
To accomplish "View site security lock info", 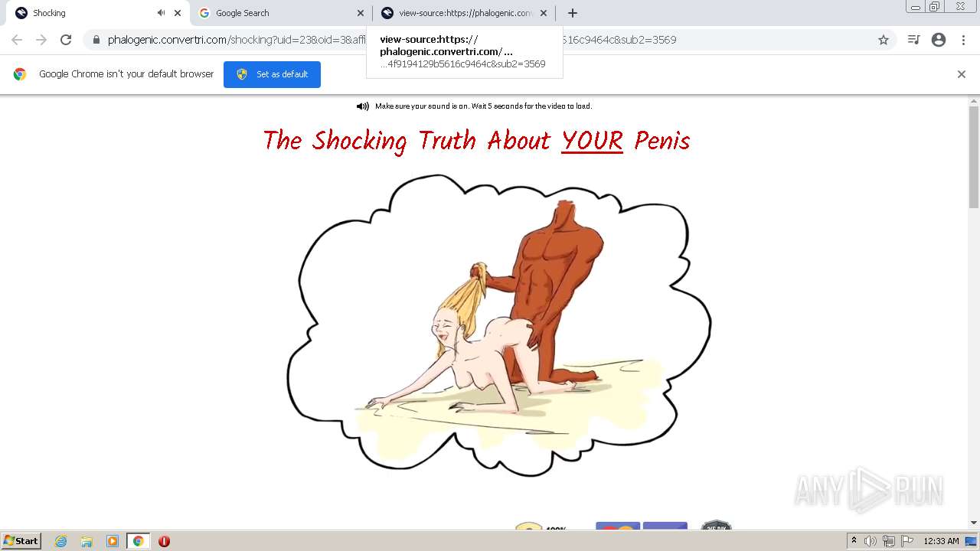I will pos(96,40).
